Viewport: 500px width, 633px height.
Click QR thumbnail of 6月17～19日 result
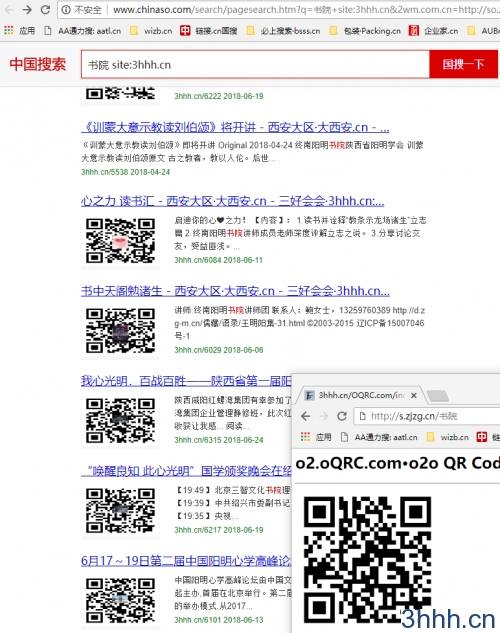pos(120,601)
